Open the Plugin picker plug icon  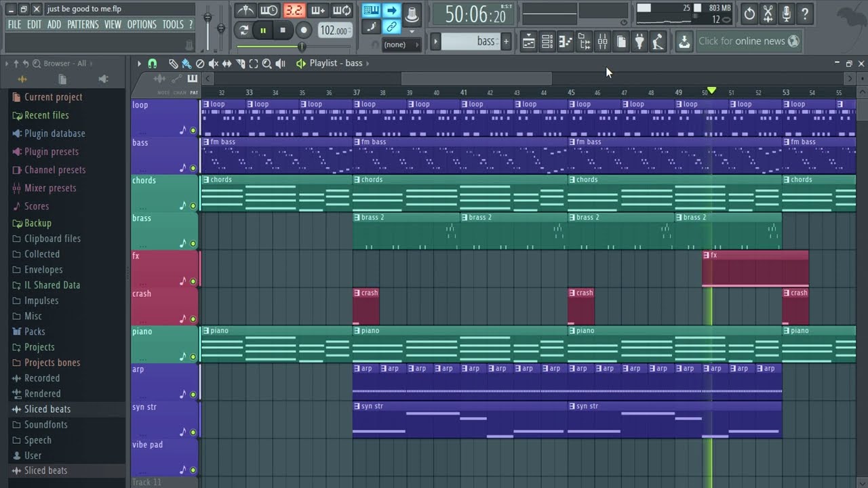click(639, 41)
